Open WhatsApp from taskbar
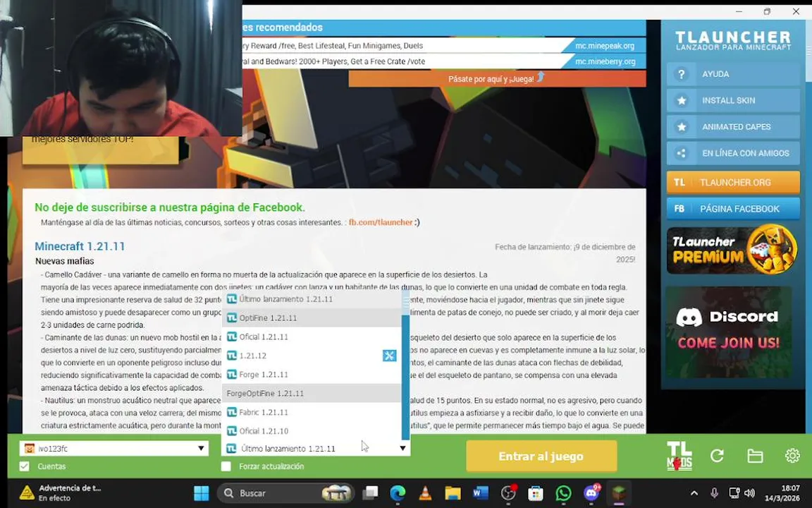 [x=563, y=493]
